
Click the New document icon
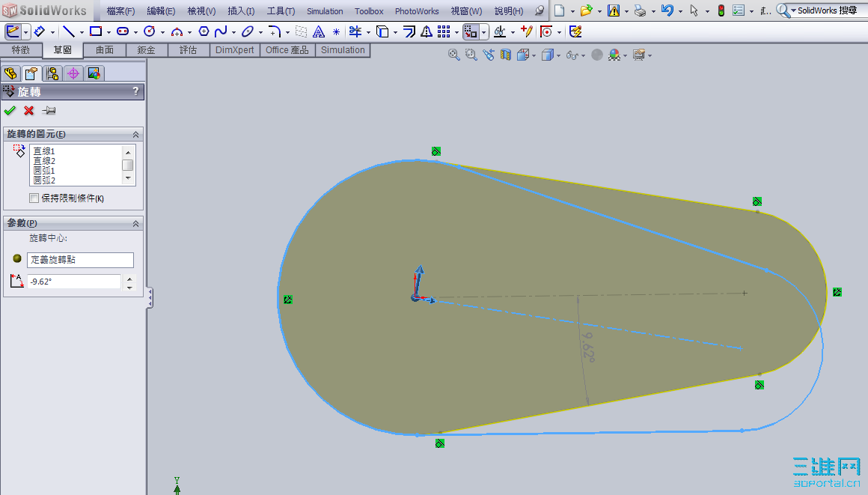pos(560,10)
